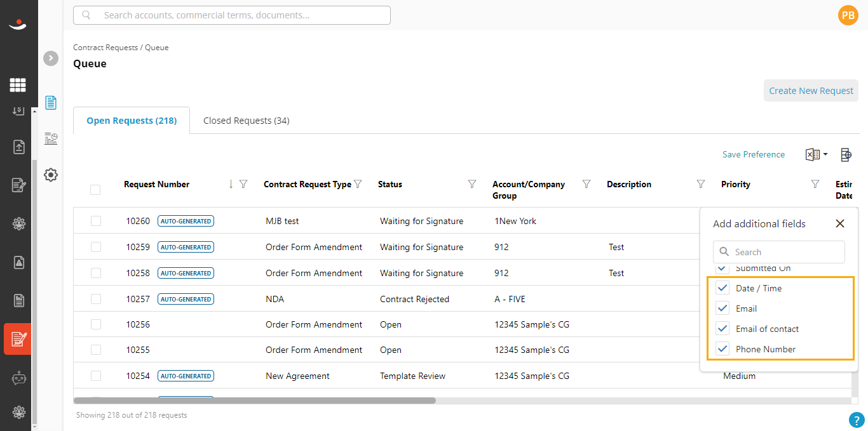868x431 pixels.
Task: Click the Template Review status cell
Action: coord(413,376)
